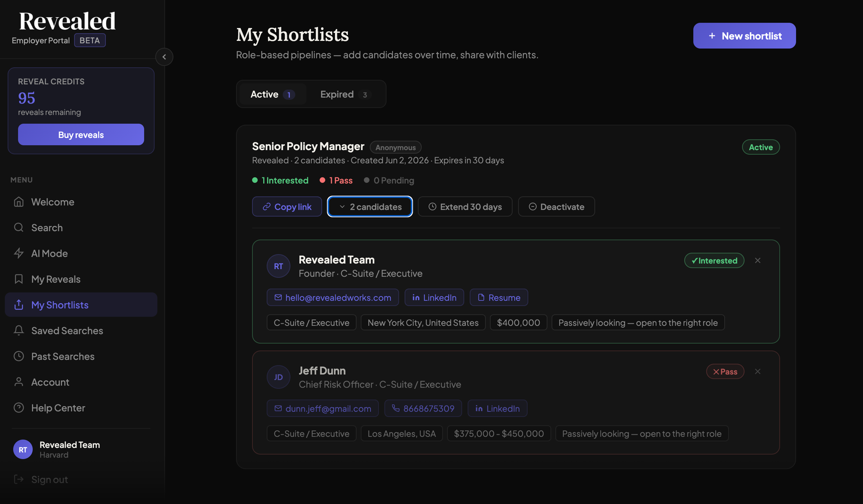Click the plus icon on New shortlist
This screenshot has width=863, height=504.
click(712, 36)
